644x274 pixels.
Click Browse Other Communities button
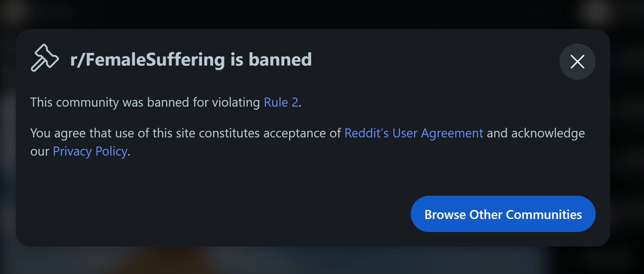tap(503, 214)
